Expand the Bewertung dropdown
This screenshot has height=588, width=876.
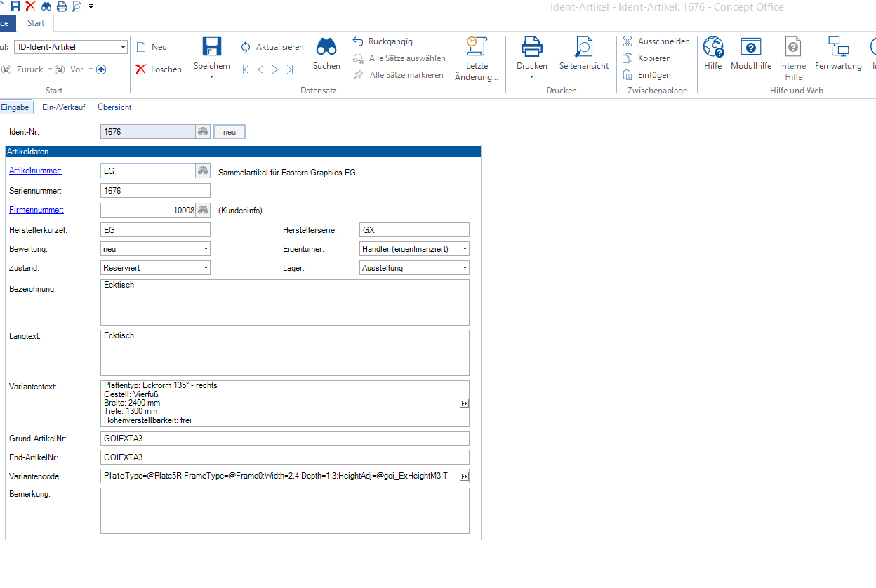pos(205,249)
